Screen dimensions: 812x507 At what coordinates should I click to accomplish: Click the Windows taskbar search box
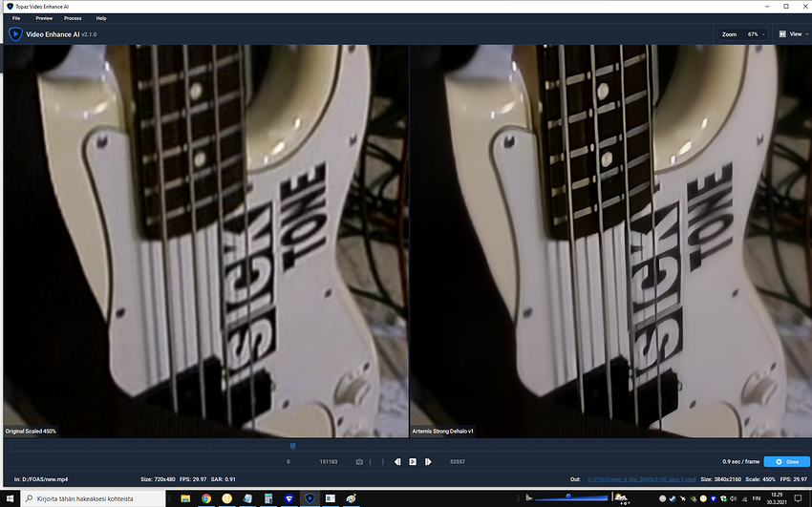click(x=94, y=498)
